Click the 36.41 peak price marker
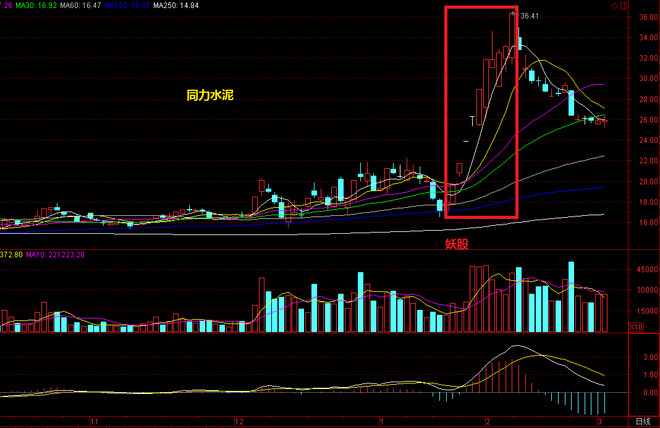Viewport: 660px width, 428px height. 529,16
